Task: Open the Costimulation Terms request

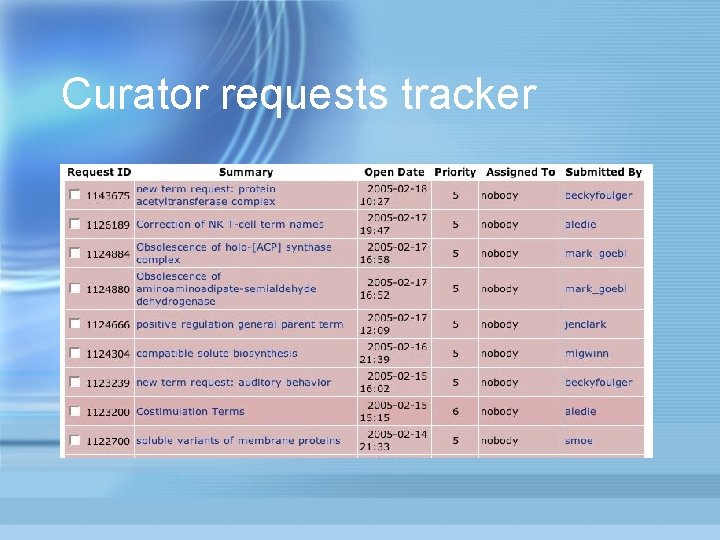Action: coord(190,411)
